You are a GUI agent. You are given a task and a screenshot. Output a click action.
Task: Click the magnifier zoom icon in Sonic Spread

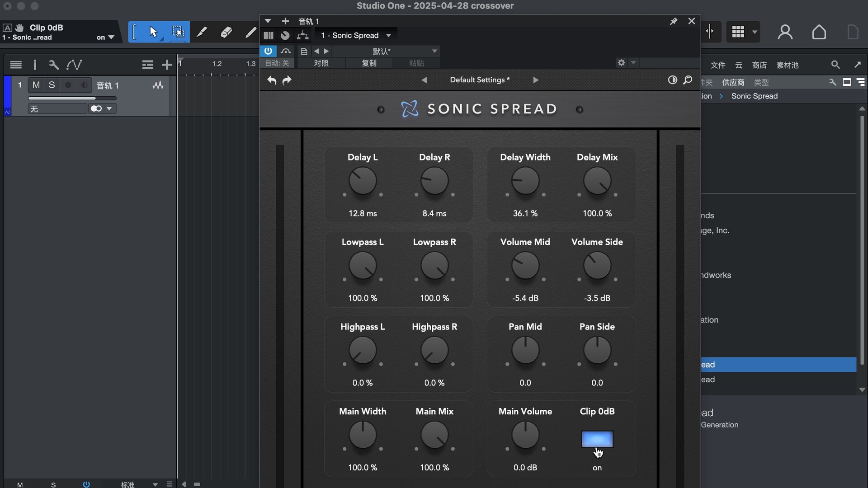tap(688, 80)
